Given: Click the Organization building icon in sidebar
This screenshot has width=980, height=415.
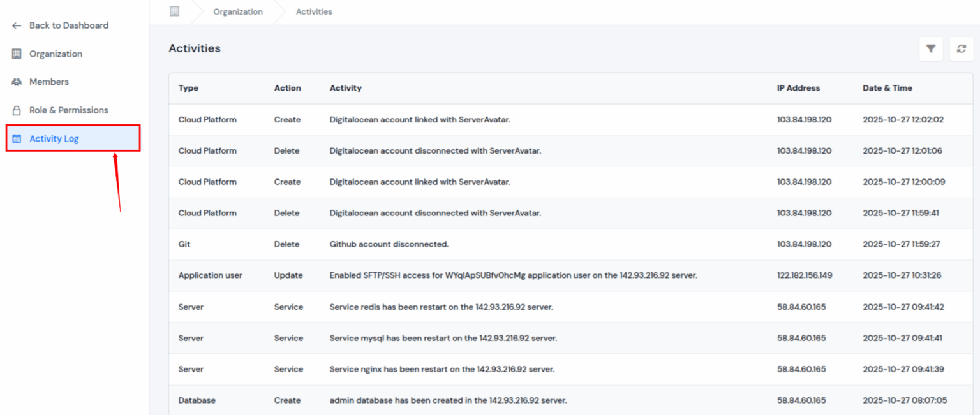Looking at the screenshot, I should tap(17, 54).
